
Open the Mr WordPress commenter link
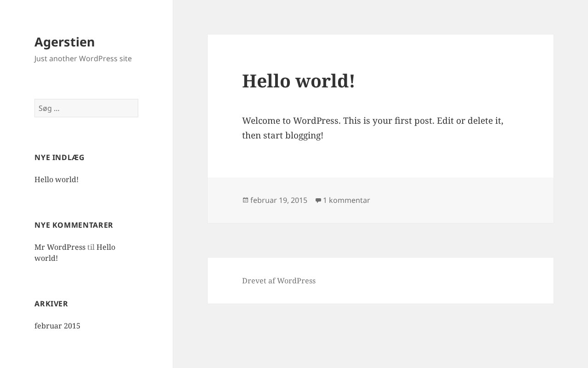tap(60, 247)
